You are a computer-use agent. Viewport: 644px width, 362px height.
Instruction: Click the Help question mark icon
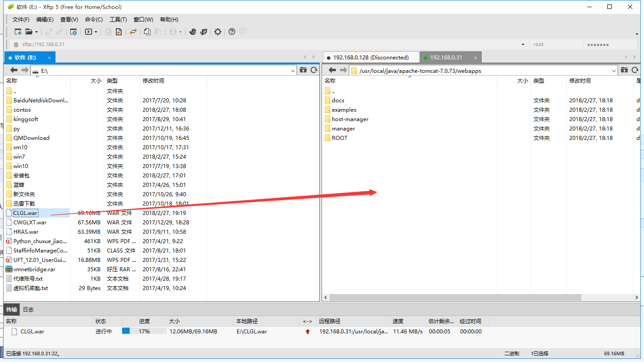[x=232, y=32]
